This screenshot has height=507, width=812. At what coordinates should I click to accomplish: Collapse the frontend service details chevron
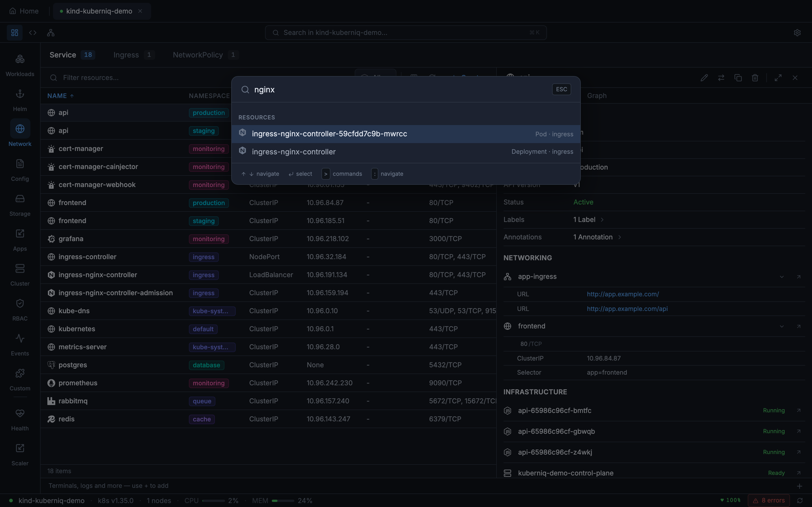pyautogui.click(x=781, y=326)
